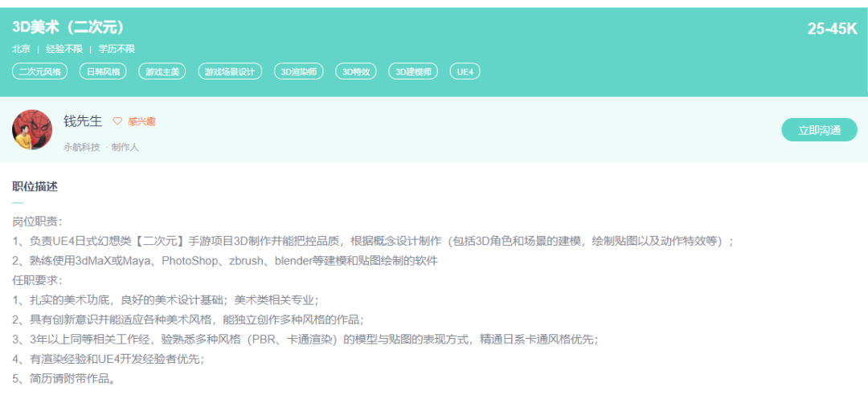
Task: Click the 3D特效 tag
Action: [x=356, y=71]
